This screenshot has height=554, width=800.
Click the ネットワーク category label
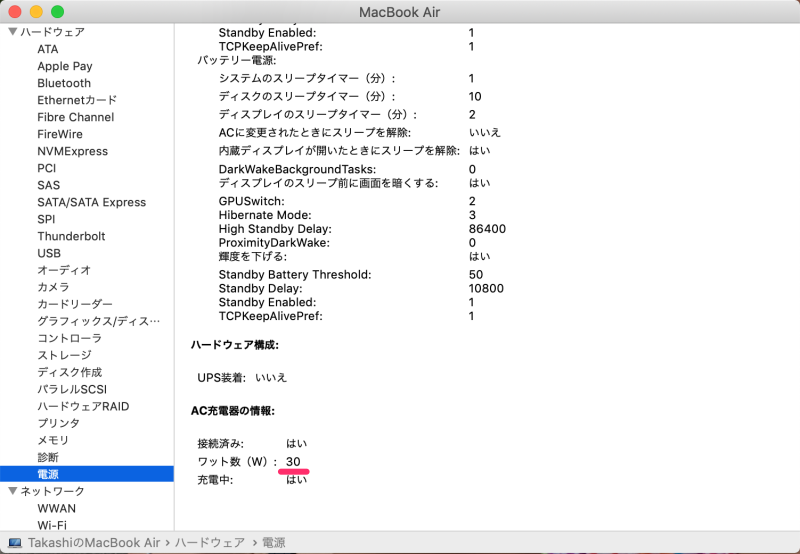click(x=53, y=491)
